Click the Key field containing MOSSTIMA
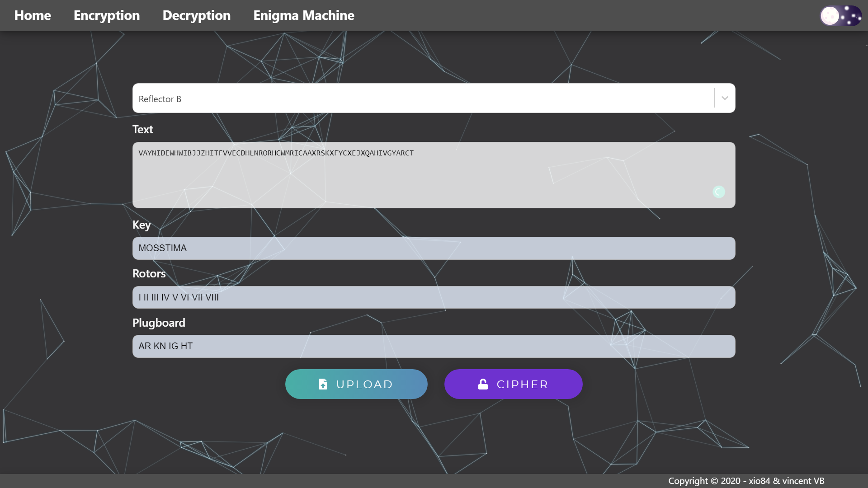This screenshot has width=868, height=488. tap(434, 248)
